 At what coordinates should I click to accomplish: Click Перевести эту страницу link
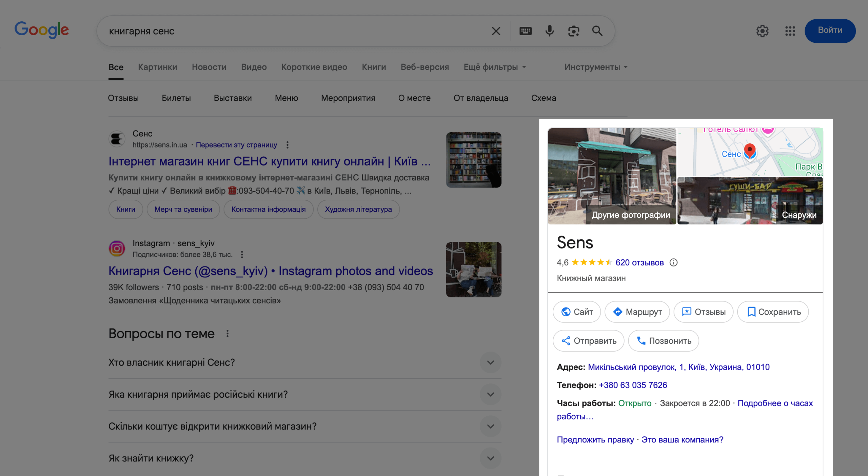[x=236, y=145]
